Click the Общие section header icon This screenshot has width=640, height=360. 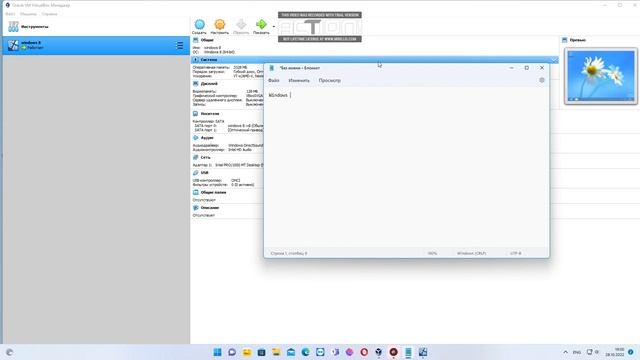[x=196, y=40]
